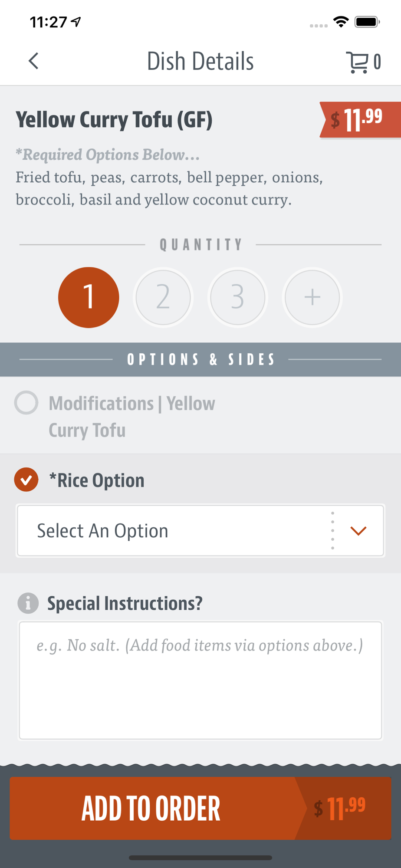Choose quantity 3
This screenshot has width=401, height=868.
(x=237, y=297)
